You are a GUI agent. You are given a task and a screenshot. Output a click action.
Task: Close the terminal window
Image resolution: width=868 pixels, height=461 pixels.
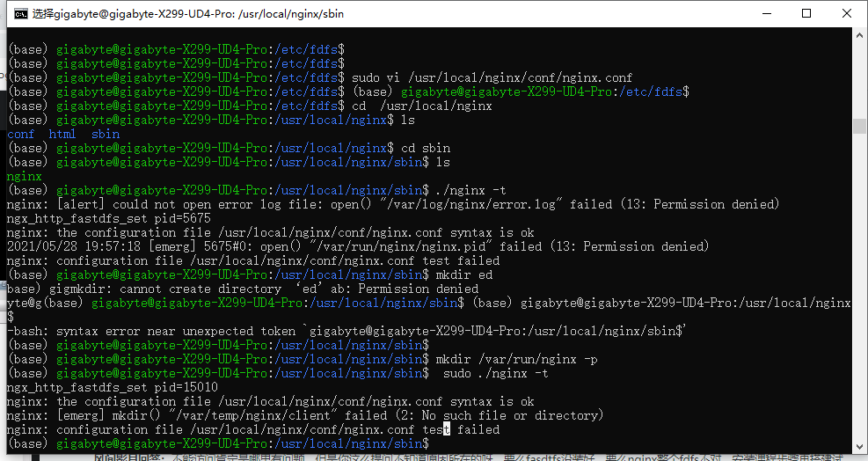coord(846,14)
